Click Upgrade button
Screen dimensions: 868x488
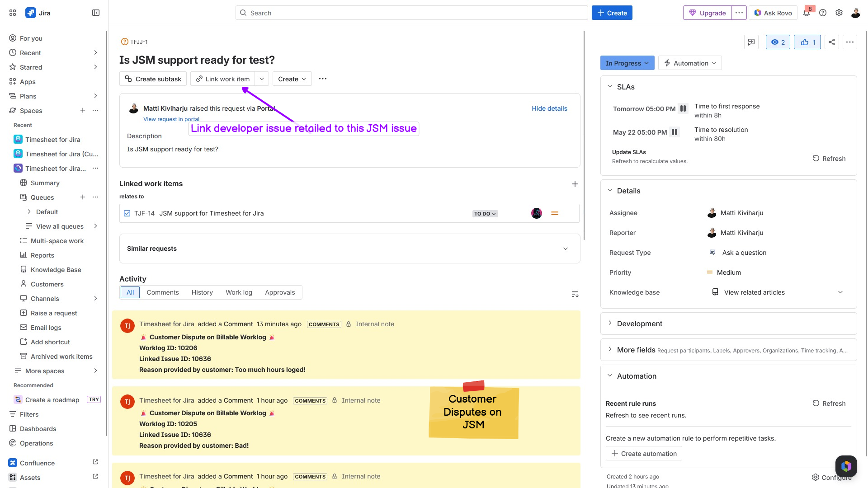pyautogui.click(x=708, y=13)
